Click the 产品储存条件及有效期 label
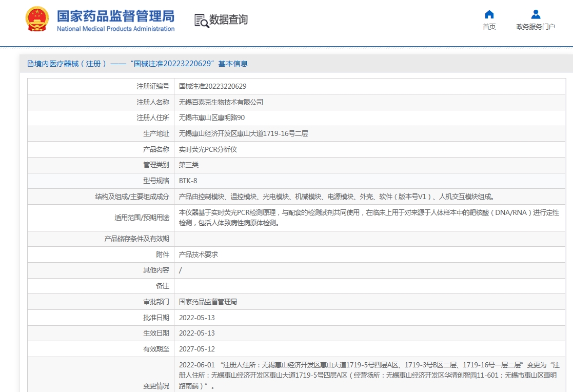Viewport: 573px width, 392px height. pos(136,239)
